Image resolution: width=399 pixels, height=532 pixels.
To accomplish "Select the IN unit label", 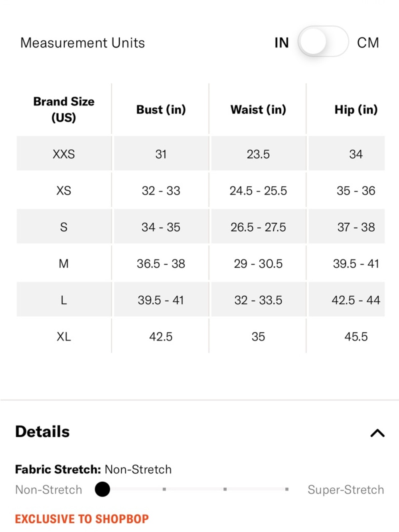I will pyautogui.click(x=281, y=43).
